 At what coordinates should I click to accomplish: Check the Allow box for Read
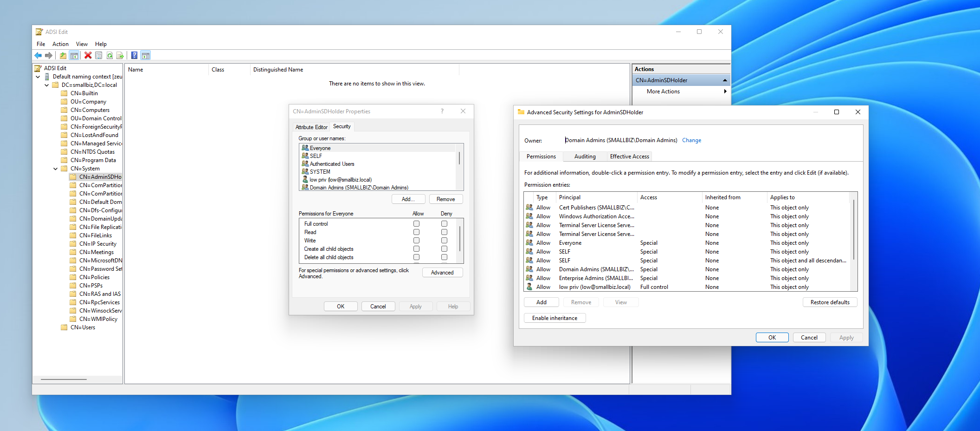(416, 232)
